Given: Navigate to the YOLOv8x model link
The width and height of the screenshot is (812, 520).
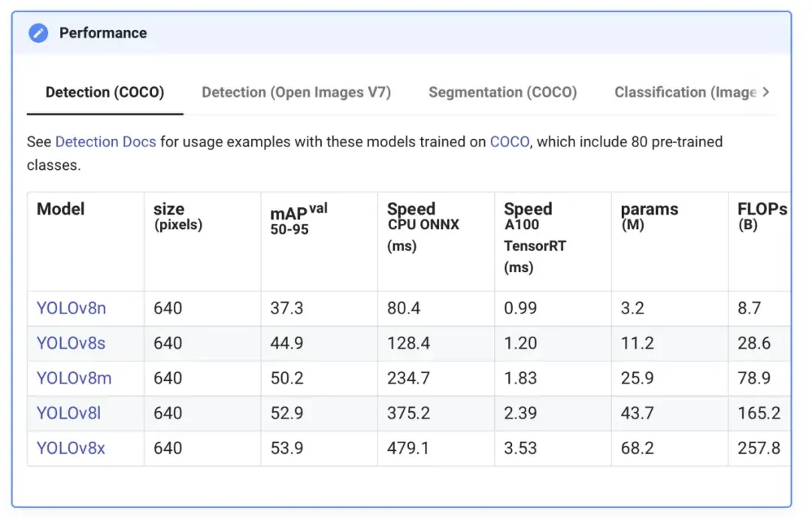Looking at the screenshot, I should click(71, 449).
